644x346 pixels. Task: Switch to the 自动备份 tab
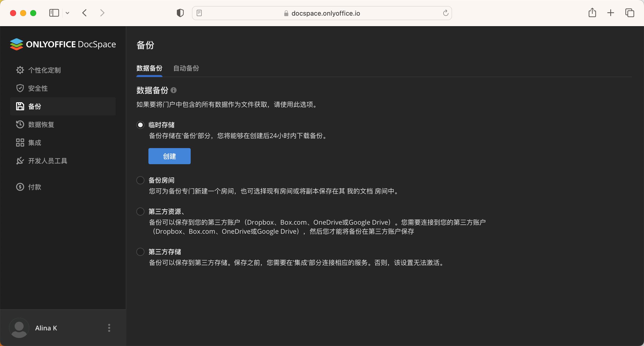(186, 68)
